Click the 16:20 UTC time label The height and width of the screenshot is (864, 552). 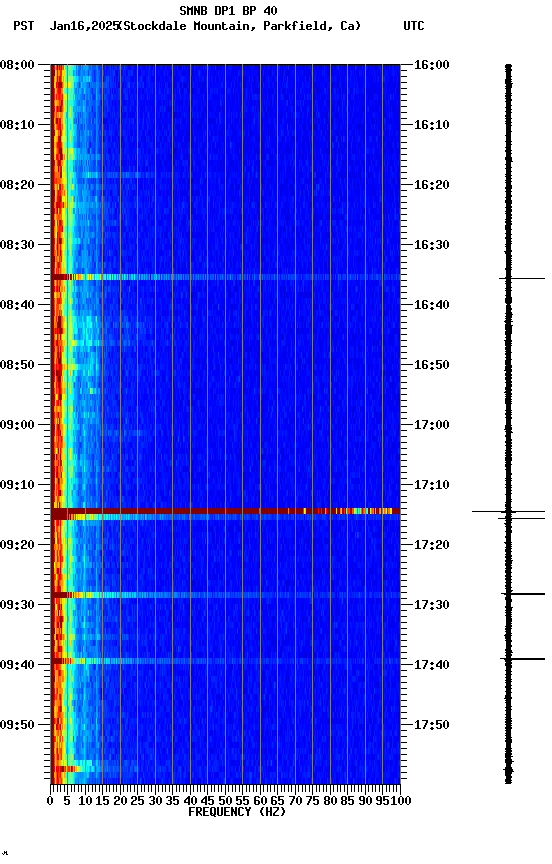point(431,185)
